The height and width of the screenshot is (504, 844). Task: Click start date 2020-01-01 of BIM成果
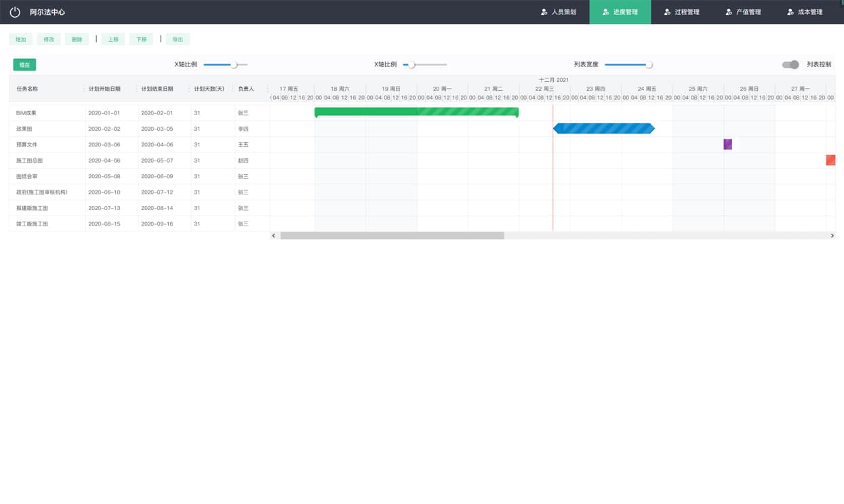pyautogui.click(x=104, y=113)
